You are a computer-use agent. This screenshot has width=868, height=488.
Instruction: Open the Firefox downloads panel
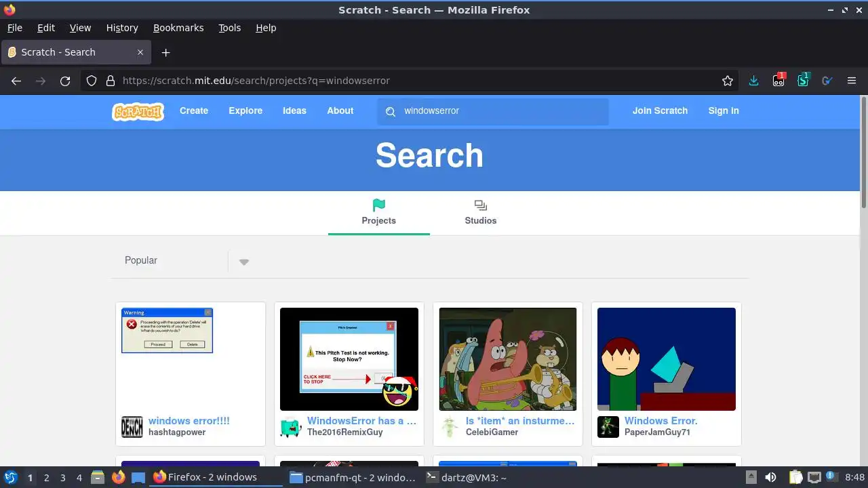click(x=753, y=81)
